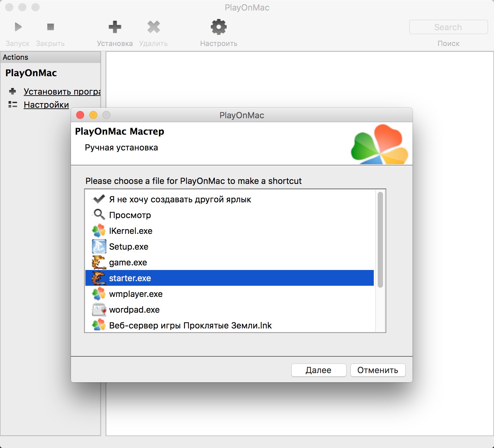Screen dimensions: 494x448
Task: Select starter.exe highlighted entry
Action: pyautogui.click(x=130, y=278)
